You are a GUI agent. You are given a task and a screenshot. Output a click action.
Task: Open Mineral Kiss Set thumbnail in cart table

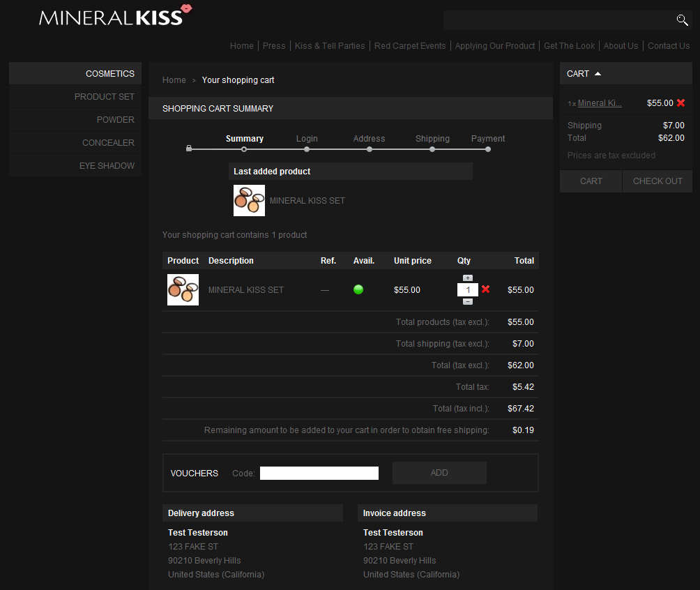183,290
